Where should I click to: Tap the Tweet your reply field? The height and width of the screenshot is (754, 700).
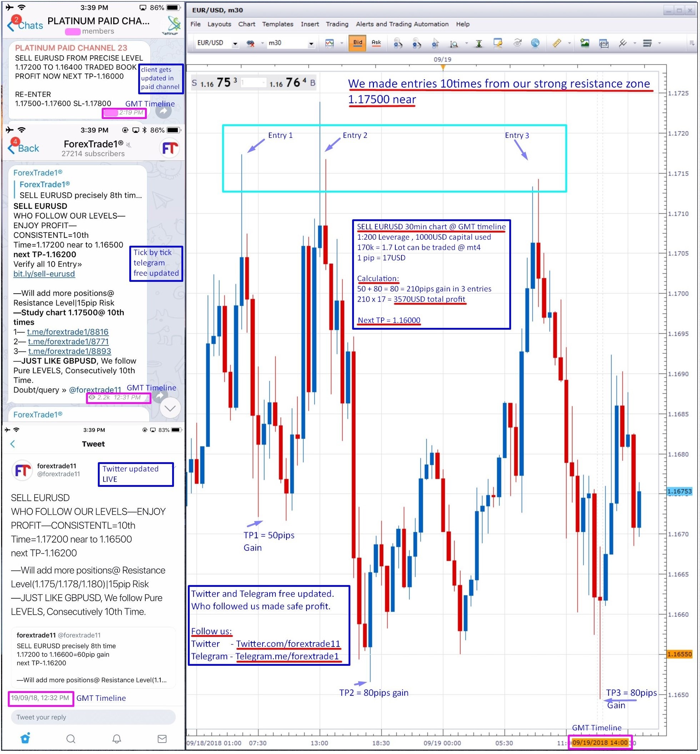click(x=93, y=717)
